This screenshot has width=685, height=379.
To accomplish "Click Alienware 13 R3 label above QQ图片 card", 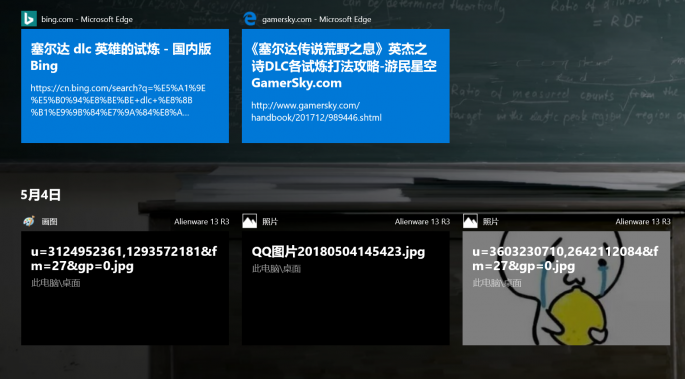I will tap(422, 222).
